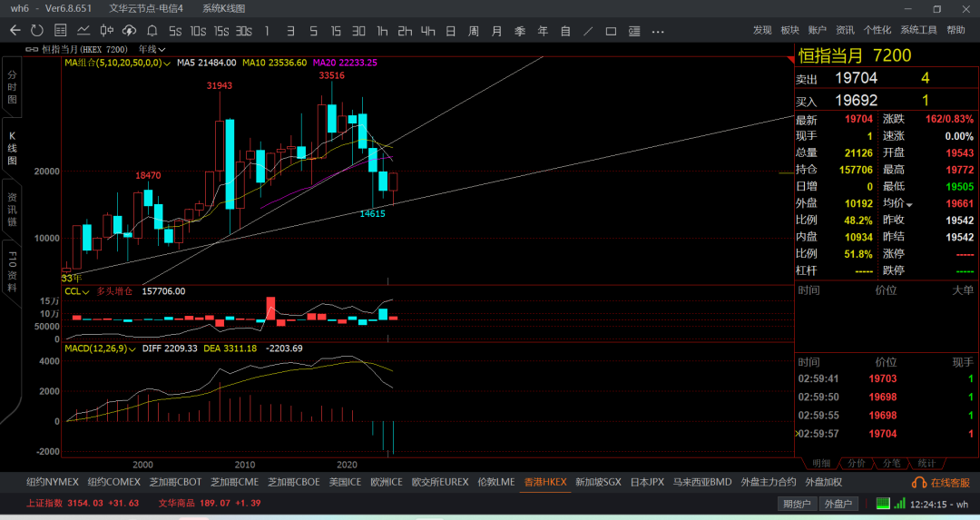Click the online customer service headset icon

click(918, 483)
